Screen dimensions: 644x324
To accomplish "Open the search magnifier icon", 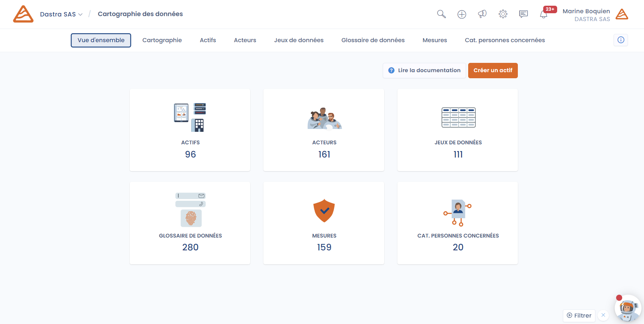I will click(441, 14).
